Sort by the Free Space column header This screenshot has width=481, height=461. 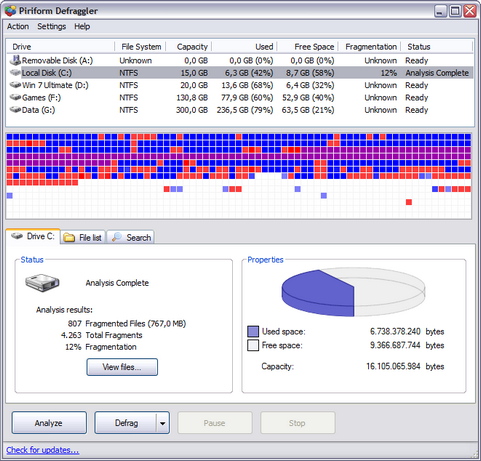pyautogui.click(x=308, y=47)
